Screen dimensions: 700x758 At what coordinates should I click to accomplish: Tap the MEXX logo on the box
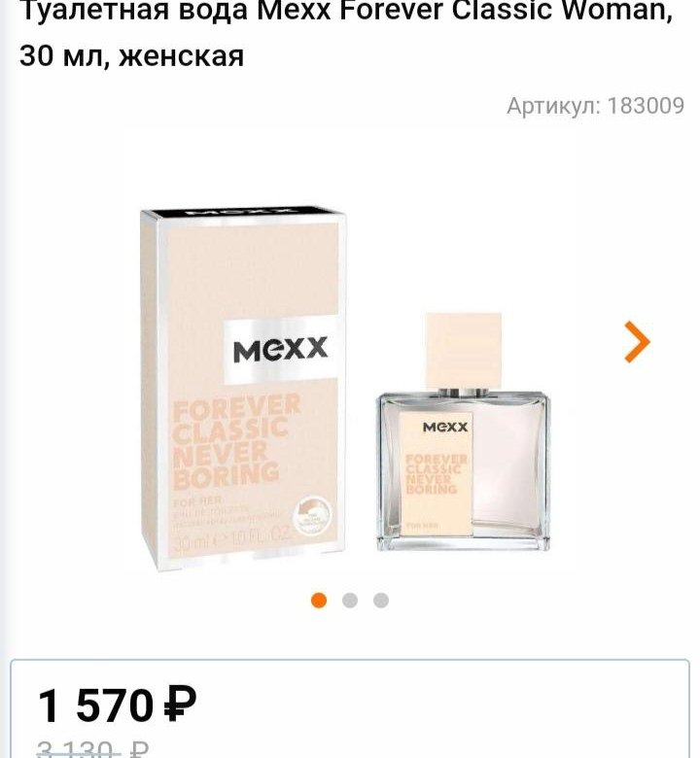[x=280, y=350]
